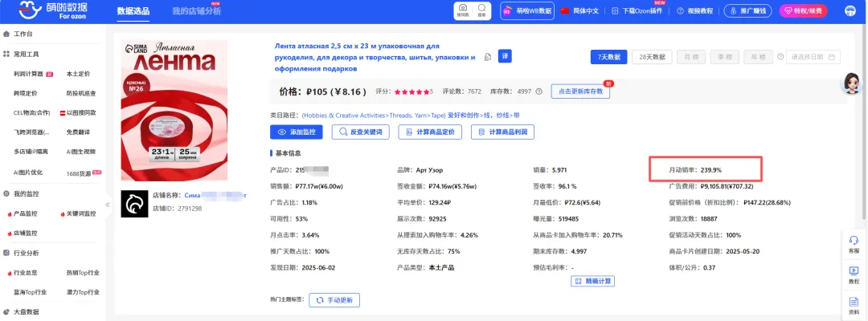868x321 pixels.
Task: Open 利润计算器 in the left sidebar
Action: pyautogui.click(x=27, y=73)
